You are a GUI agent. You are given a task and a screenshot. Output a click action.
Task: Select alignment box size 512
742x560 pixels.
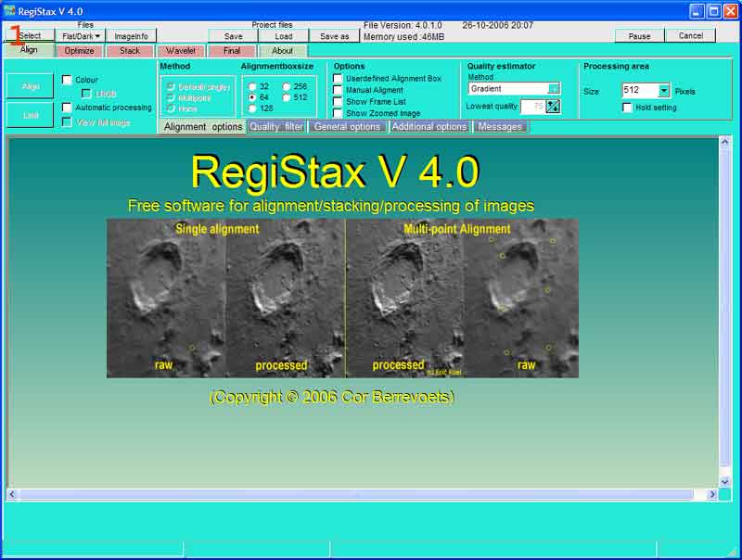tap(287, 97)
